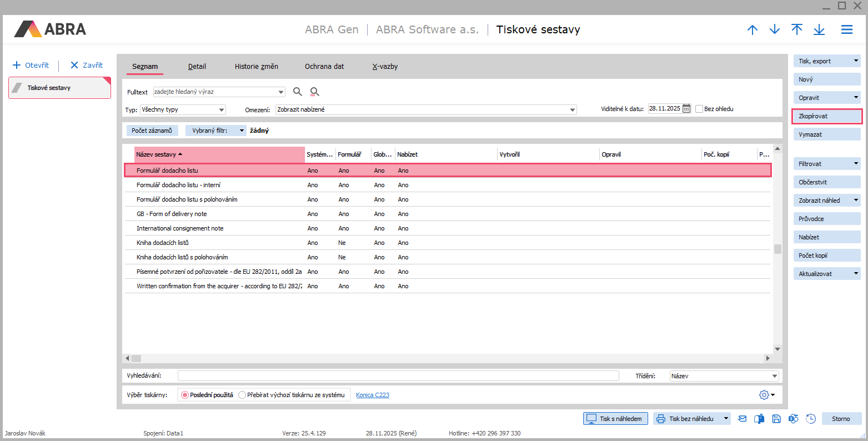Expand the Aktualizovat dropdown arrow

tap(856, 274)
